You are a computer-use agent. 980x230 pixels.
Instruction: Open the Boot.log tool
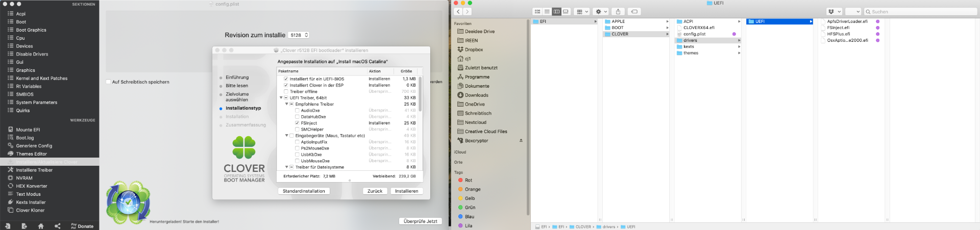click(x=24, y=138)
